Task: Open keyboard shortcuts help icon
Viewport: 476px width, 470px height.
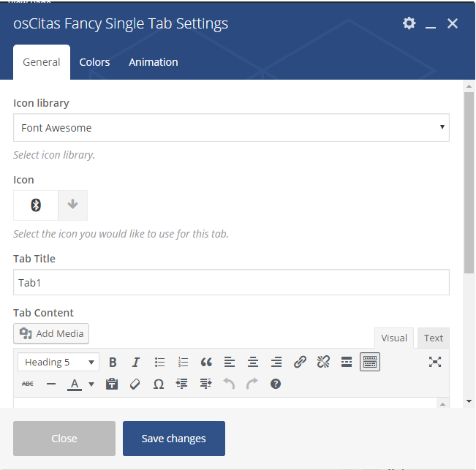Action: [x=276, y=384]
